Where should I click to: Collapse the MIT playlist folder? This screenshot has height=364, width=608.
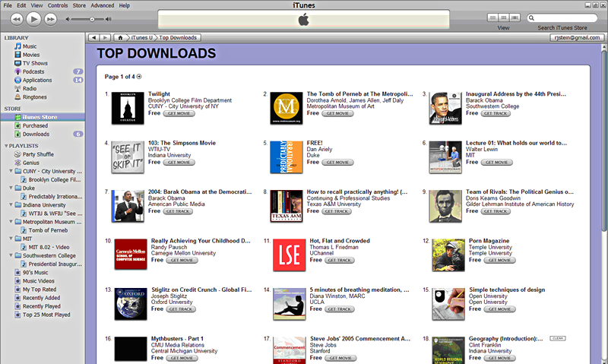click(11, 239)
